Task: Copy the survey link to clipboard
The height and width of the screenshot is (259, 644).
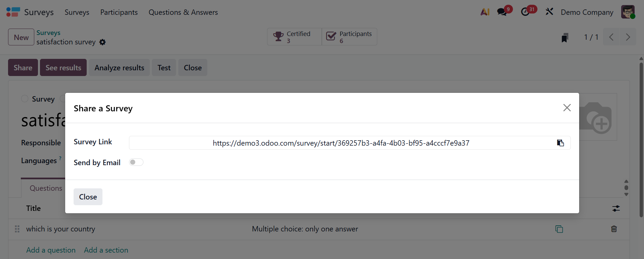Action: tap(560, 143)
